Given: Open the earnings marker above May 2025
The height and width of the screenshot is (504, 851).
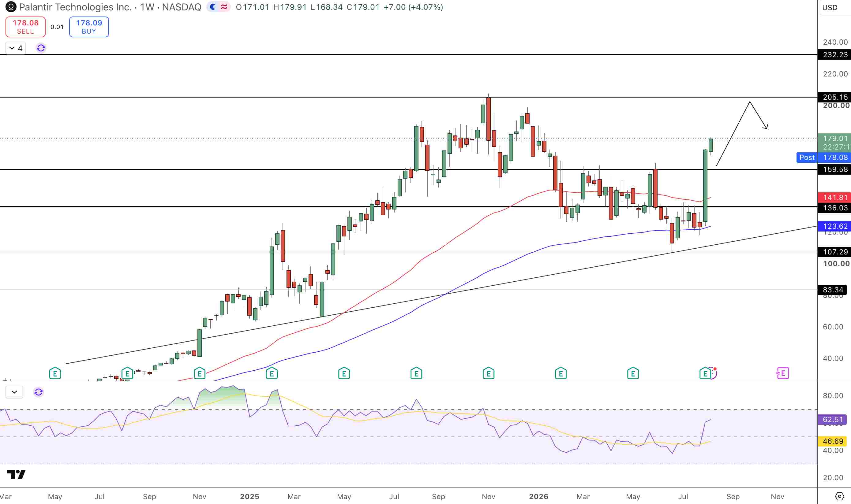Looking at the screenshot, I should pos(344,373).
